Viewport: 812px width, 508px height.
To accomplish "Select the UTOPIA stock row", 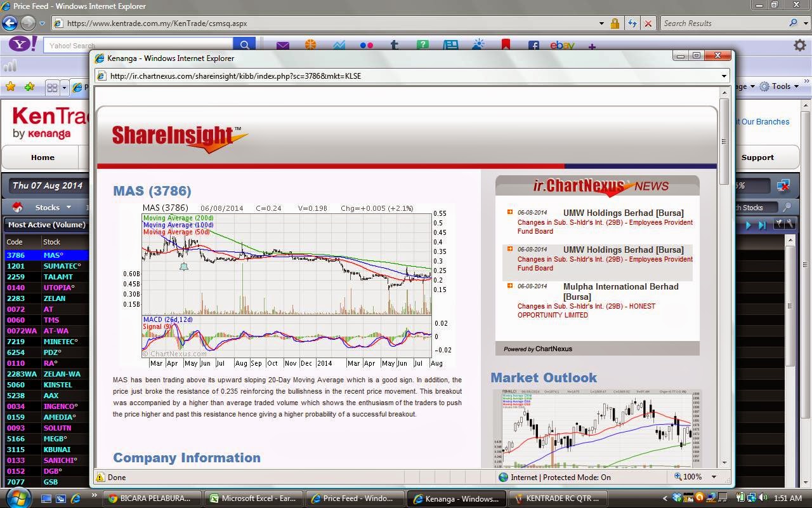I will (x=46, y=288).
